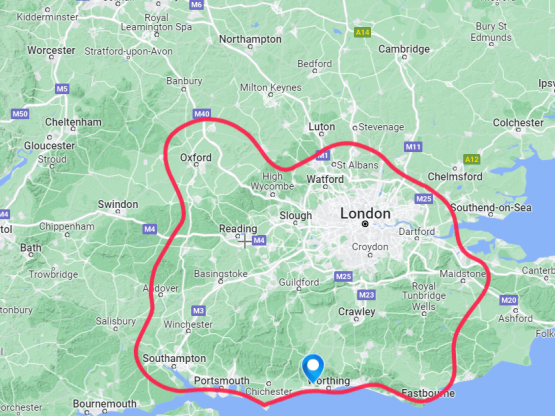Click the M50 motorway badge
555x416 pixels.
20,114
